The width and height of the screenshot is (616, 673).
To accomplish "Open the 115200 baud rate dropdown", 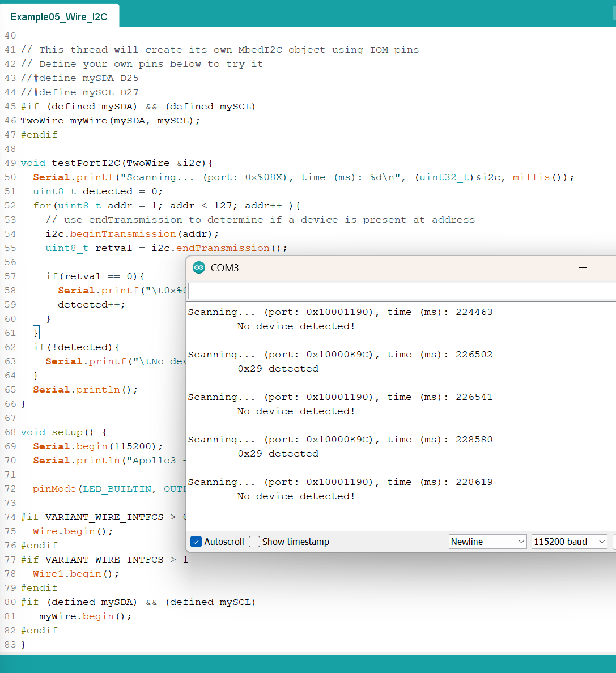I will 569,542.
